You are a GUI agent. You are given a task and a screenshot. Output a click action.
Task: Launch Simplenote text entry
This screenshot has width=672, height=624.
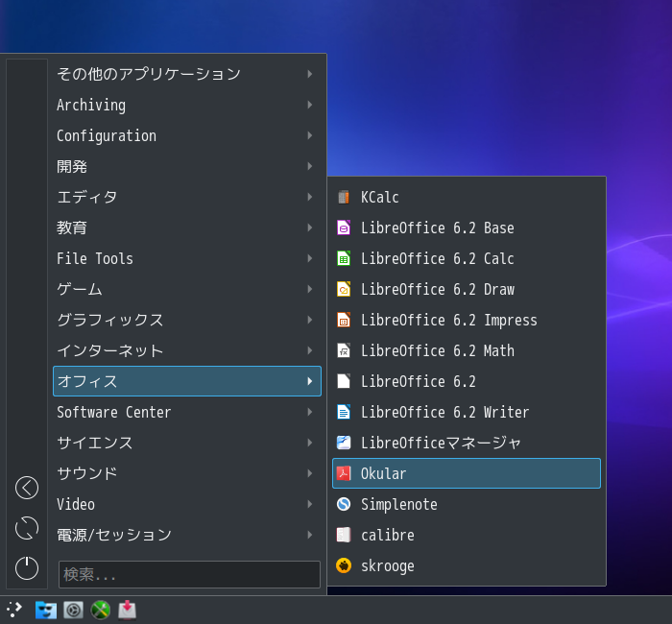[399, 504]
